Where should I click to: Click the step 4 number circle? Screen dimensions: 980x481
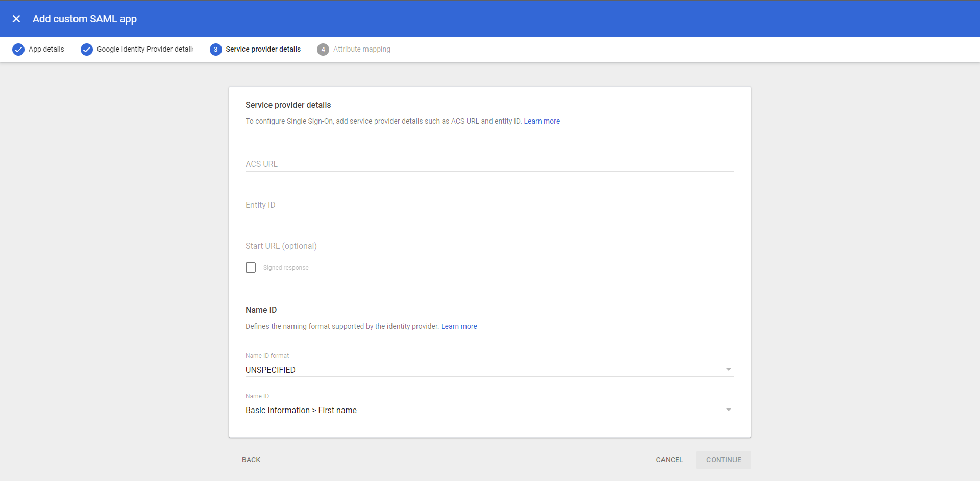(323, 50)
